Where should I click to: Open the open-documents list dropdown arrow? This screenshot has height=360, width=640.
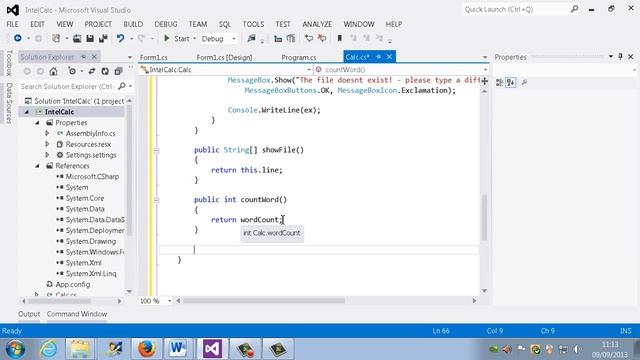[485, 57]
